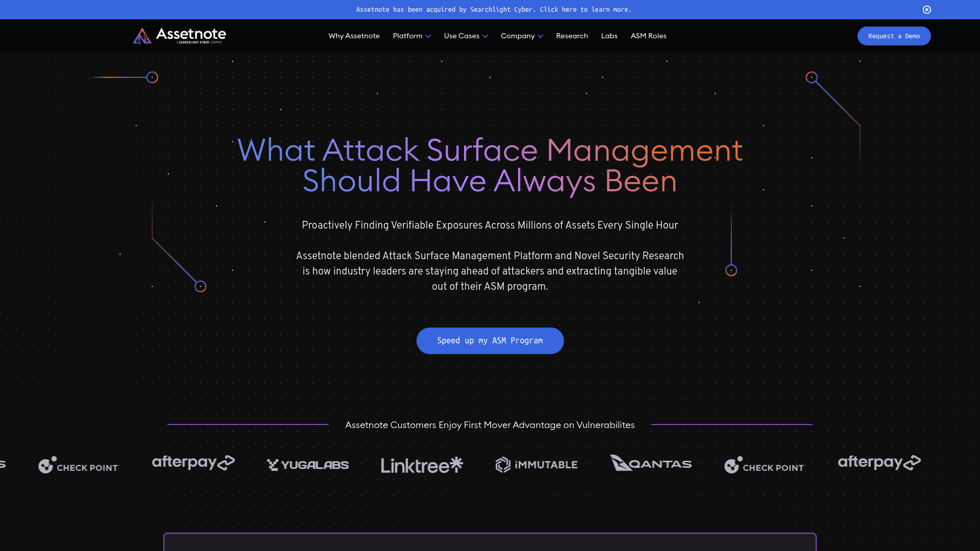Viewport: 980px width, 551px height.
Task: Go to the Research page
Action: 572,36
